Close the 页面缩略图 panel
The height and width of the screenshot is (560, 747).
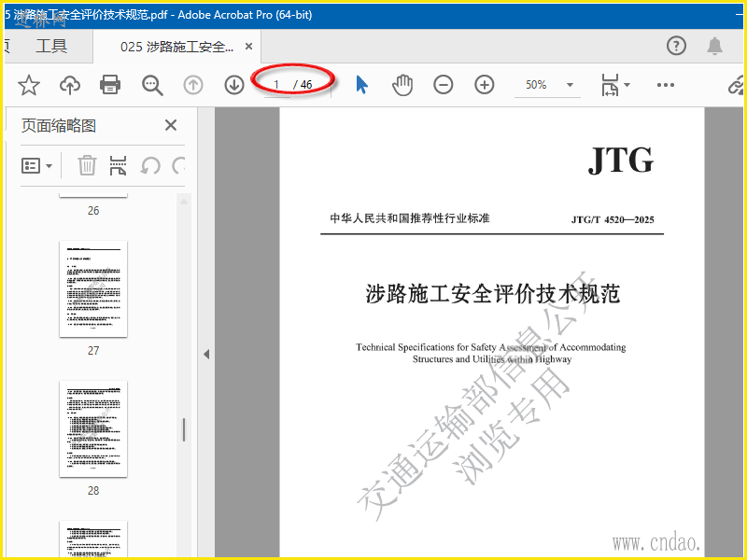171,125
